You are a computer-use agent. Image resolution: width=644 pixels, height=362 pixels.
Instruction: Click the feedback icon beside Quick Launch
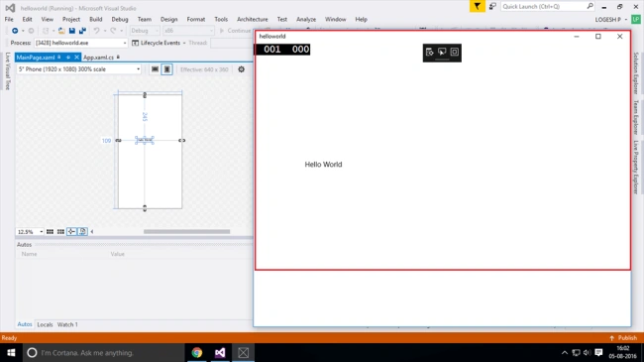coord(492,6)
